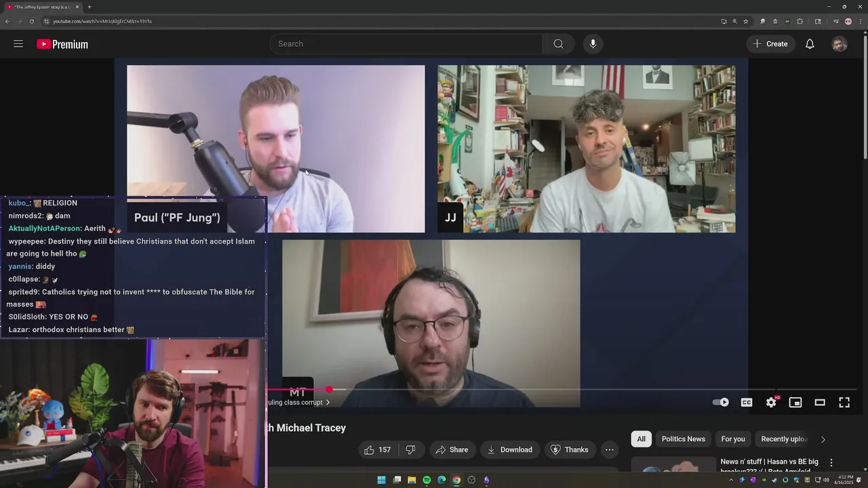
Task: Open browser zoom magnifier icon
Action: [735, 21]
